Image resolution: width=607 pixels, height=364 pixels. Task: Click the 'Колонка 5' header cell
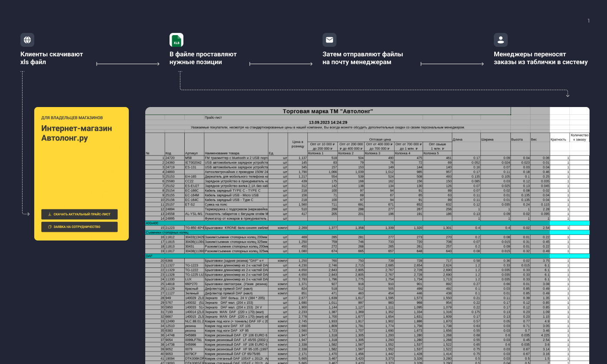point(437,153)
